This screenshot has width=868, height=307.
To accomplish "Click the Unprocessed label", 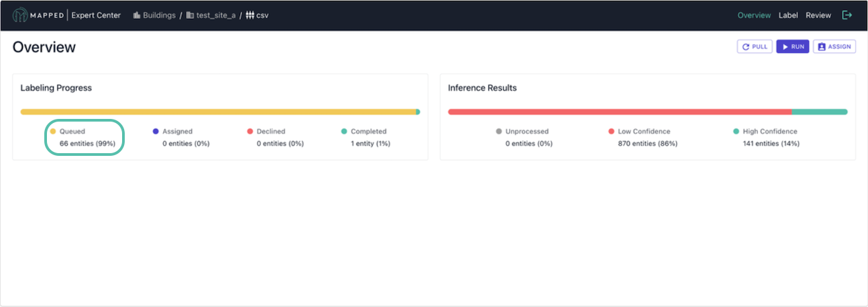I will tap(527, 132).
